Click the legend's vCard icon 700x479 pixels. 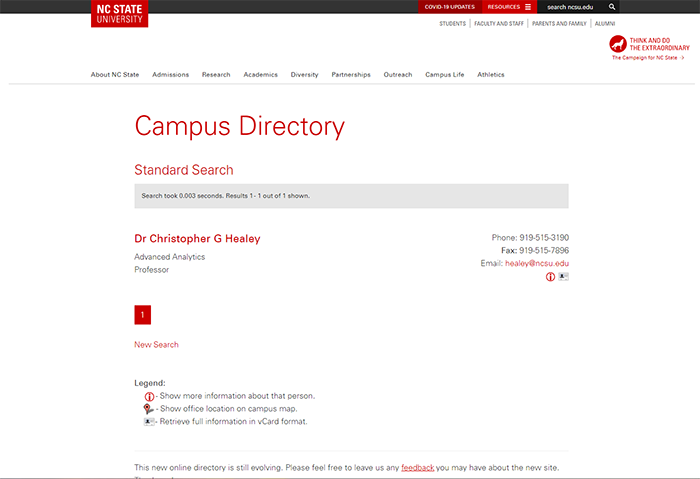[149, 421]
